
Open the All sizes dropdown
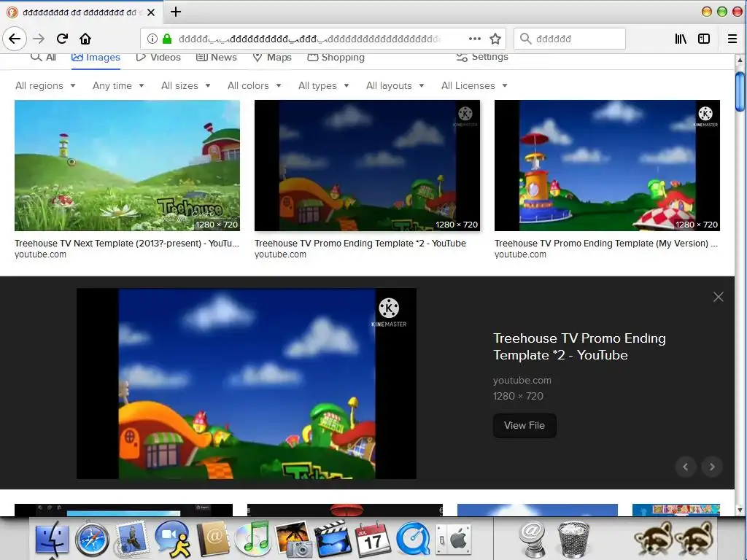186,86
